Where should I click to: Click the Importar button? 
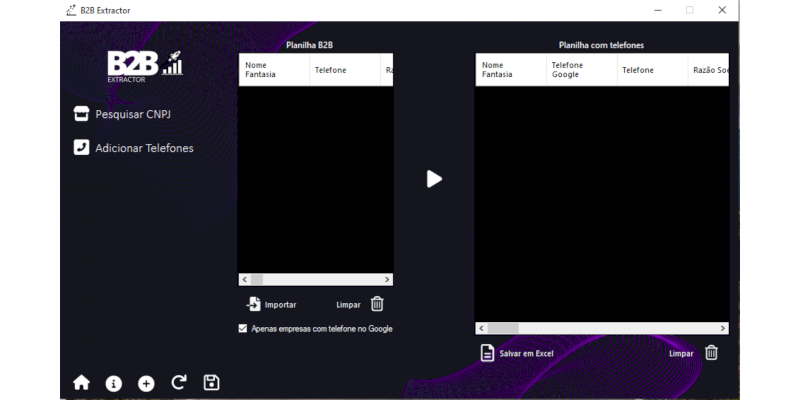[280, 305]
